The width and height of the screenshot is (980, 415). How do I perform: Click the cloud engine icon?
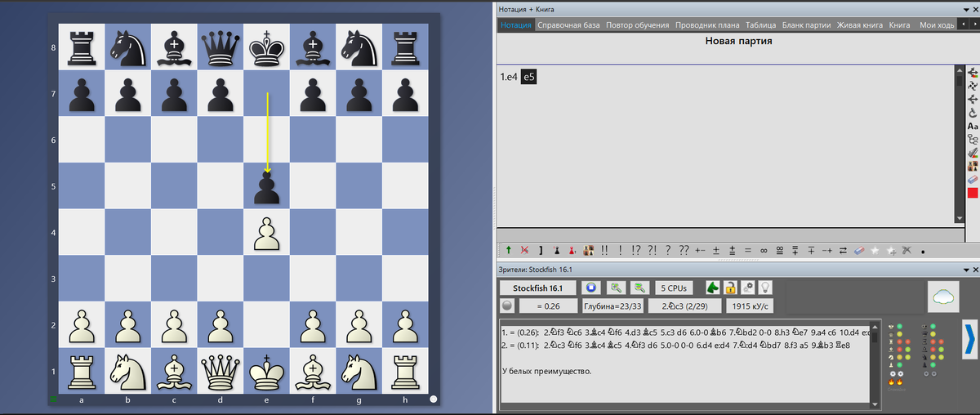[x=943, y=297]
